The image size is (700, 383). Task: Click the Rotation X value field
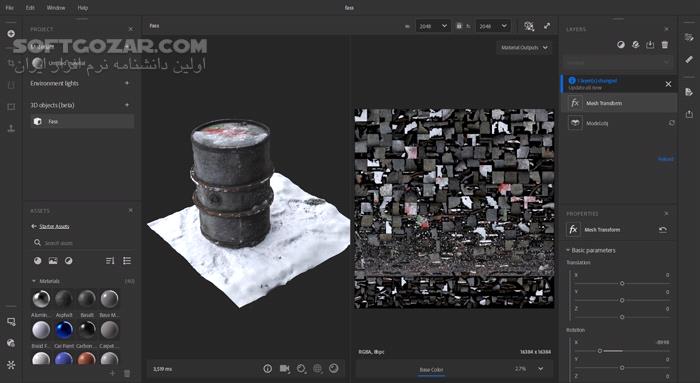tap(662, 342)
